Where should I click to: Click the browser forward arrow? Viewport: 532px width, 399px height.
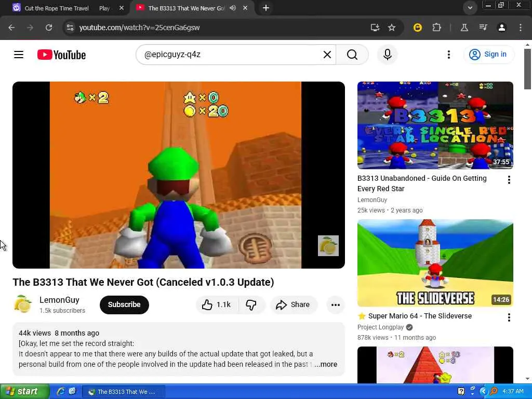[x=30, y=28]
